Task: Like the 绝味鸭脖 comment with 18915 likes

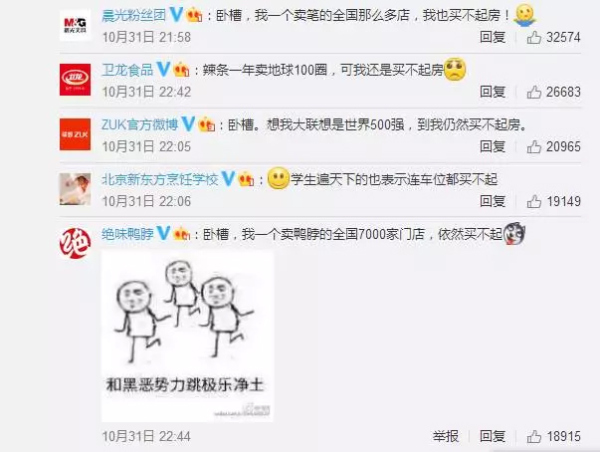Action: (x=534, y=436)
